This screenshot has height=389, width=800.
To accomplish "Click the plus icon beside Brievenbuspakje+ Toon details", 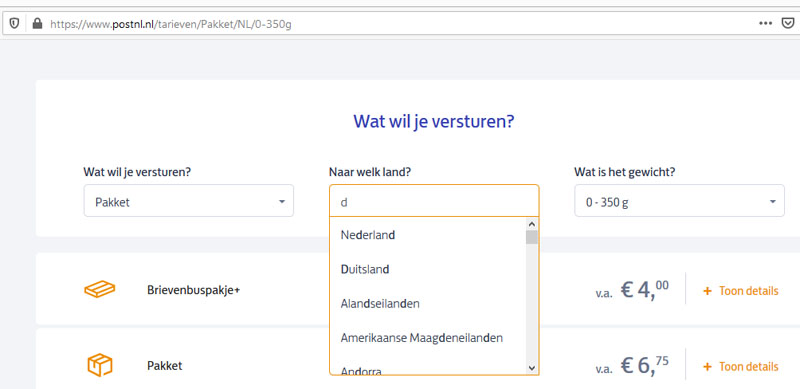I will 707,291.
